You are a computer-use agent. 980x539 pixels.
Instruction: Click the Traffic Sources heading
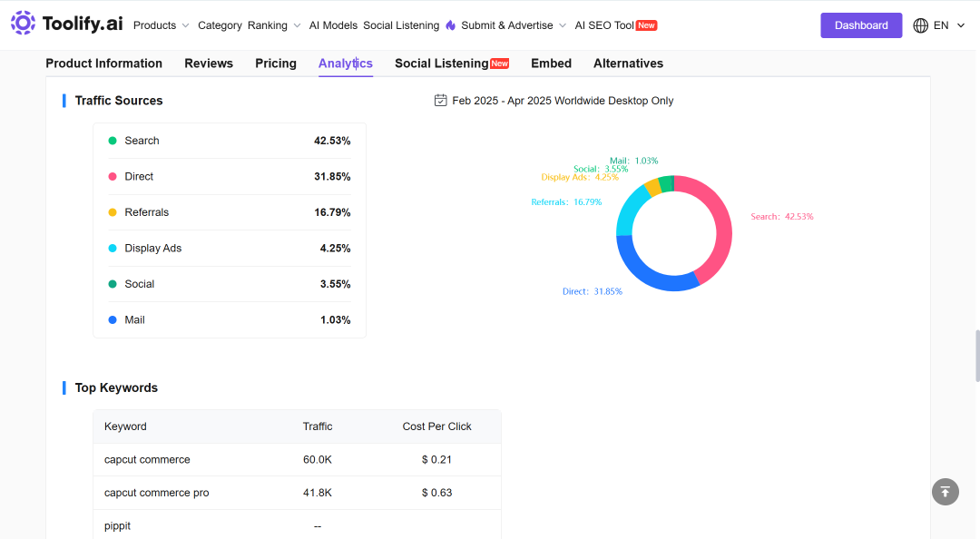[119, 101]
